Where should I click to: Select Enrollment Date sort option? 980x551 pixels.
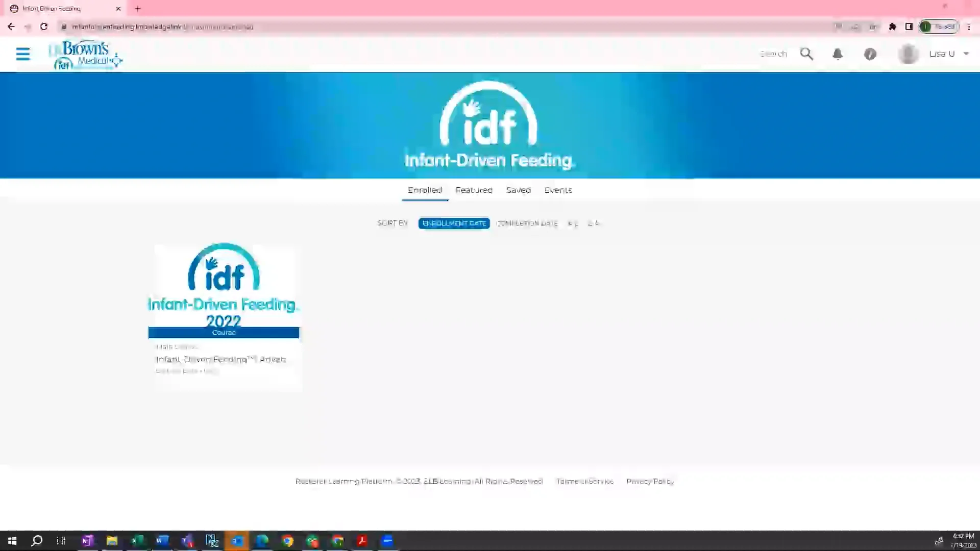[454, 223]
